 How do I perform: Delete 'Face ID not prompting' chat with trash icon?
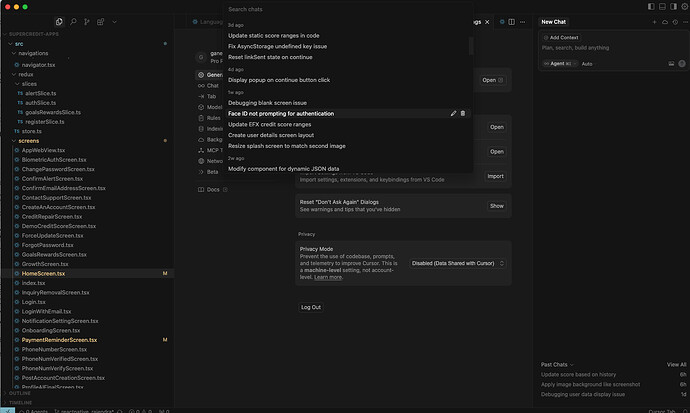(463, 113)
